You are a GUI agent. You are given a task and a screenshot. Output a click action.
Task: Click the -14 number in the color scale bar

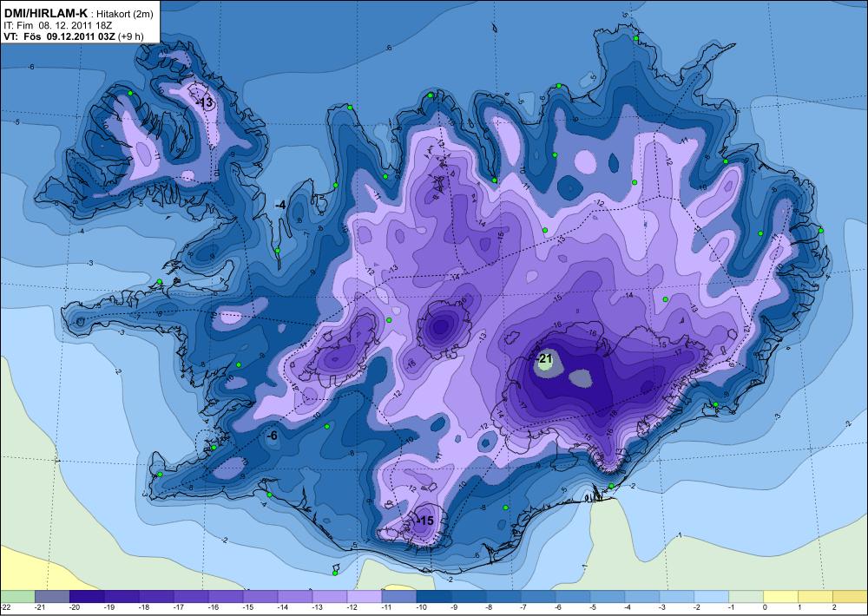point(282,607)
